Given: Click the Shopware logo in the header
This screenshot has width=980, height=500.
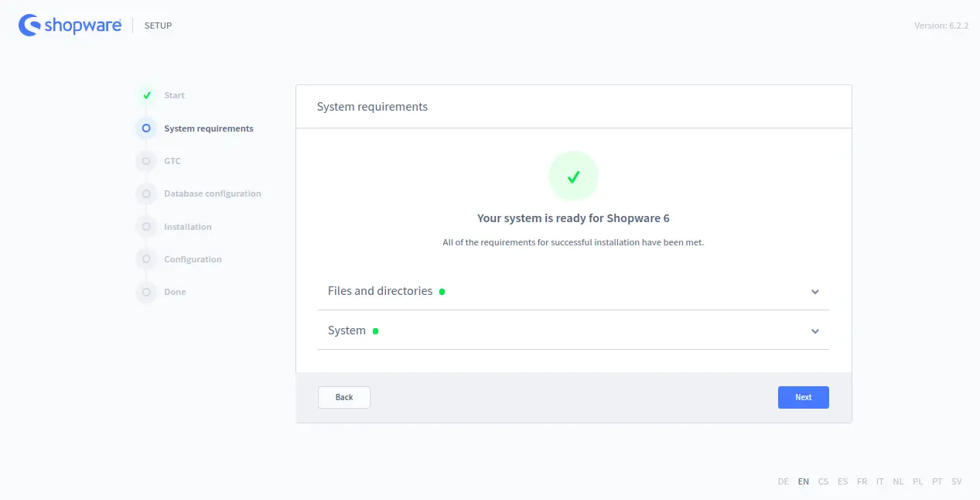Looking at the screenshot, I should (x=70, y=26).
